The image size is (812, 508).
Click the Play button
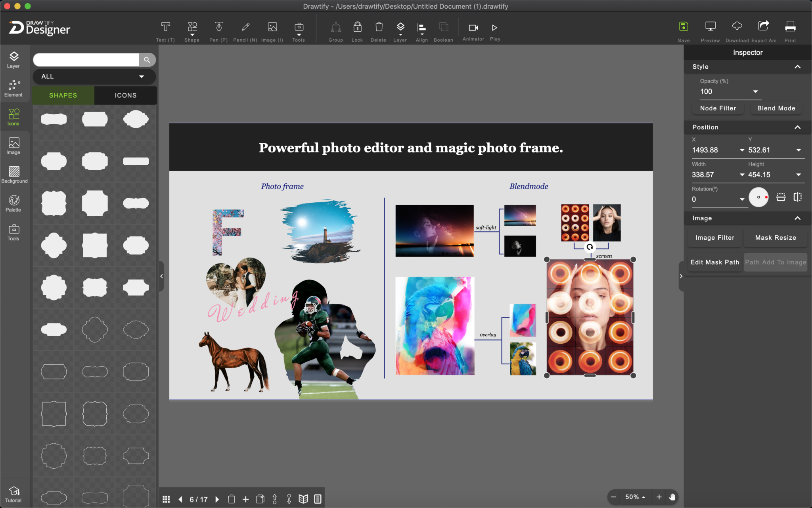(495, 27)
